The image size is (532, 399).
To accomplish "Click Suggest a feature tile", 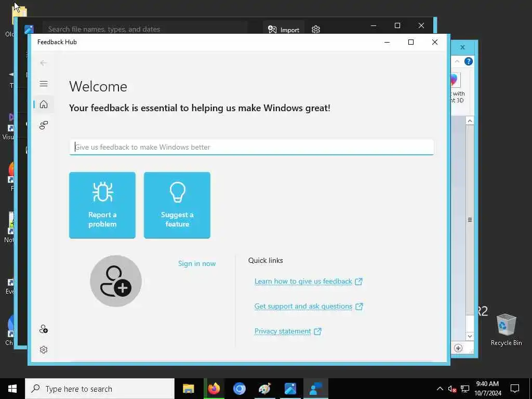I will click(x=177, y=205).
